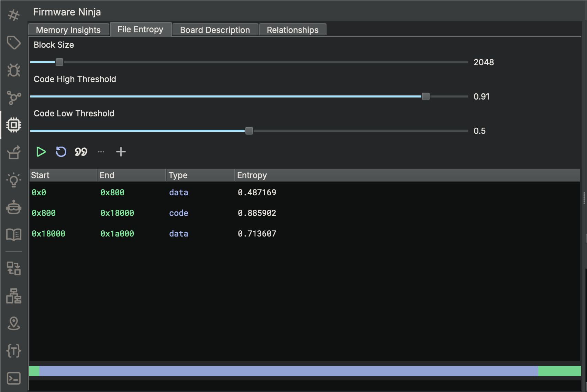This screenshot has width=587, height=392.
Task: Open the map pin location icon
Action: [14, 323]
